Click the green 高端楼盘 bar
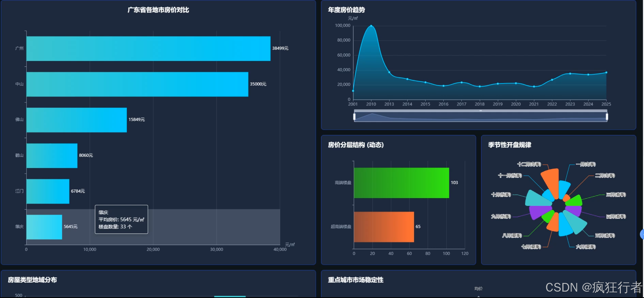This screenshot has height=298, width=644. [x=401, y=183]
